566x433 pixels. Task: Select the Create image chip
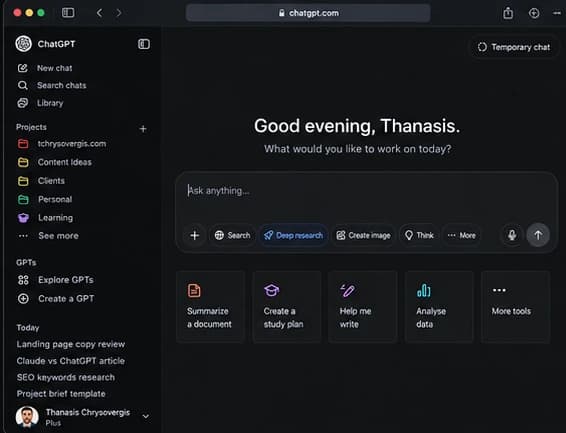(363, 235)
